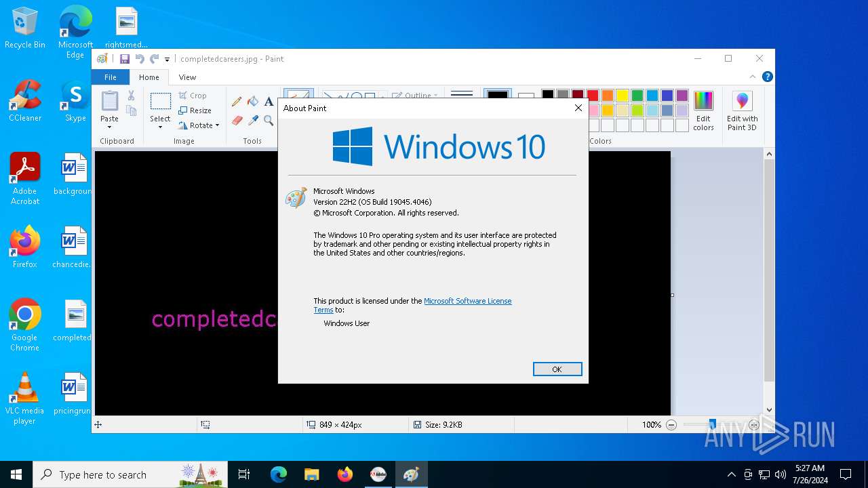868x488 pixels.
Task: Select Color 1 black swatch button
Action: [x=497, y=94]
